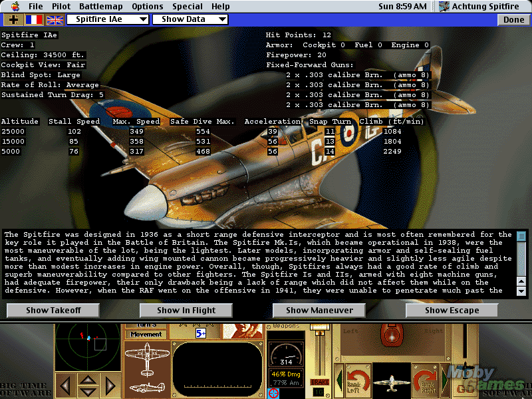Image resolution: width=532 pixels, height=399 pixels.
Task: Select the French flag nation icon
Action: 35,20
